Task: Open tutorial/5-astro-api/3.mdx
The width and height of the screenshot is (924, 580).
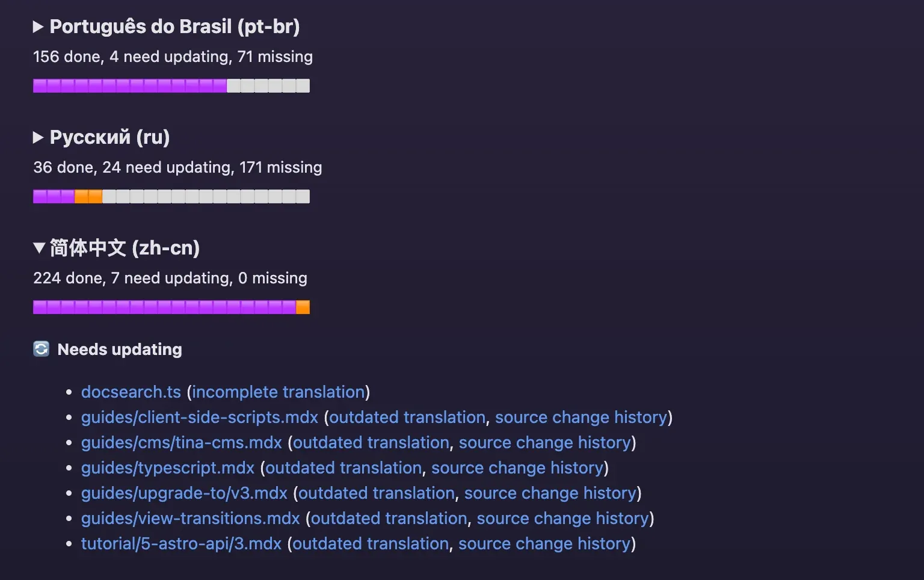Action: point(181,543)
